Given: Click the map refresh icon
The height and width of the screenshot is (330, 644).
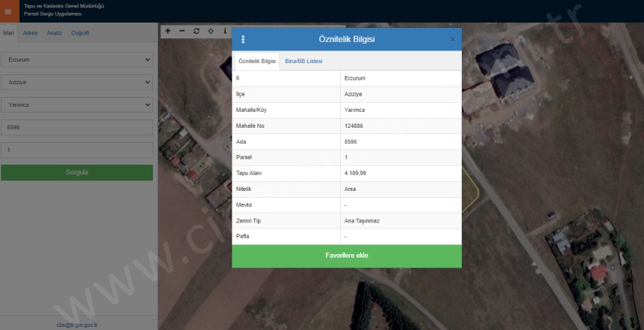Looking at the screenshot, I should tap(196, 32).
